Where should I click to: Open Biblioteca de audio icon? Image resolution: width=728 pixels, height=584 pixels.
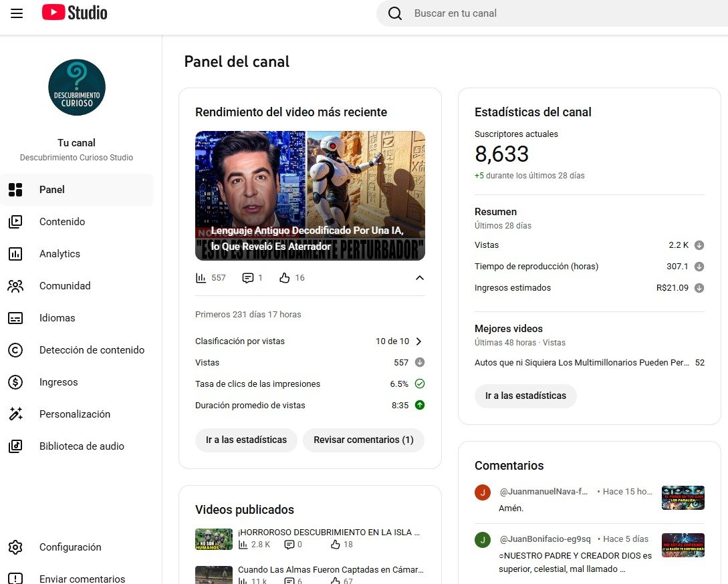tap(15, 446)
